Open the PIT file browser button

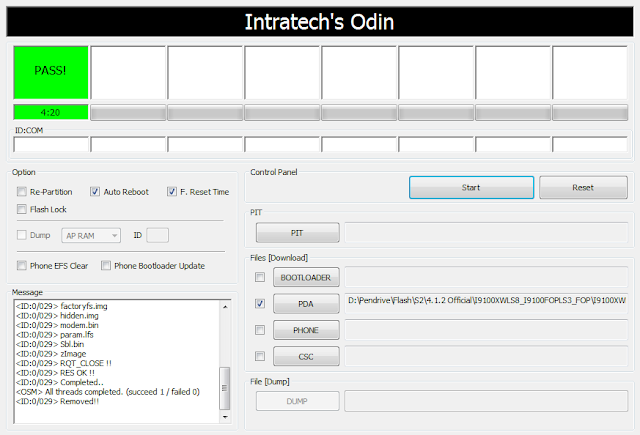coord(298,233)
